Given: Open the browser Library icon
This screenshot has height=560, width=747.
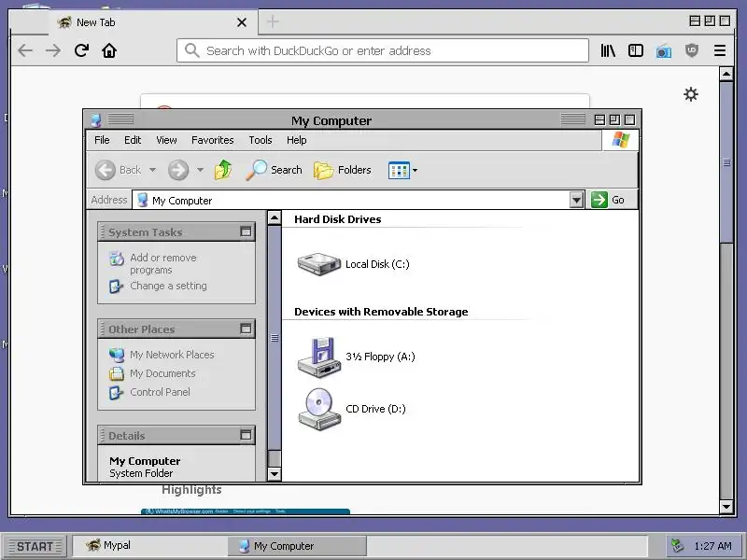Looking at the screenshot, I should pyautogui.click(x=608, y=50).
